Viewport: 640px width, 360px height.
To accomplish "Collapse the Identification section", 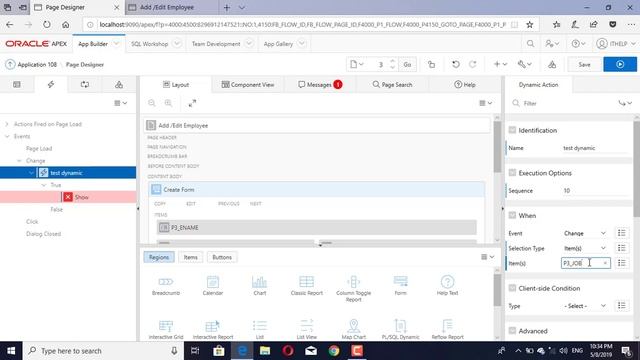I will [512, 130].
